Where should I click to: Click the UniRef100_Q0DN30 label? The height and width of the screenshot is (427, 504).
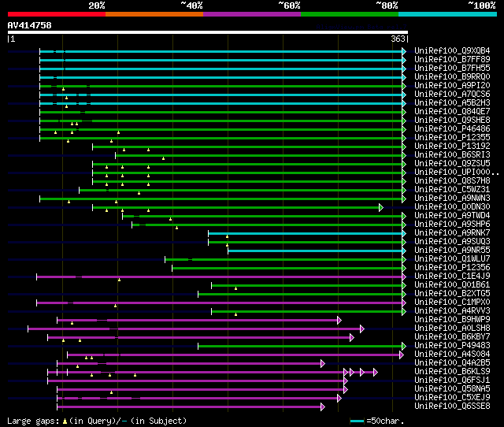click(452, 207)
